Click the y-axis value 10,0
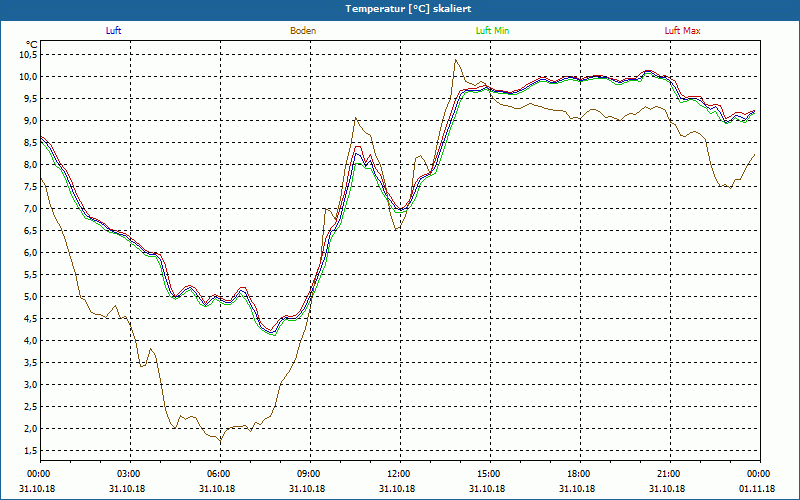The width and height of the screenshot is (800, 500). click(x=28, y=77)
